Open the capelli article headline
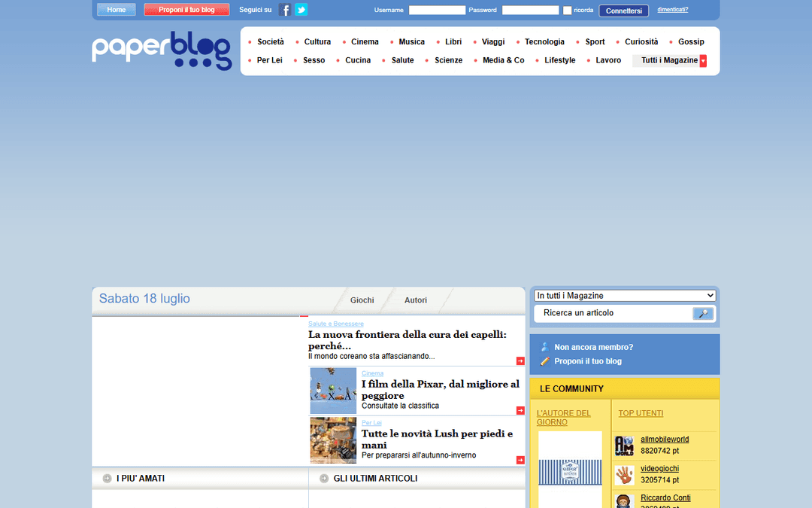This screenshot has height=508, width=812. (x=408, y=340)
